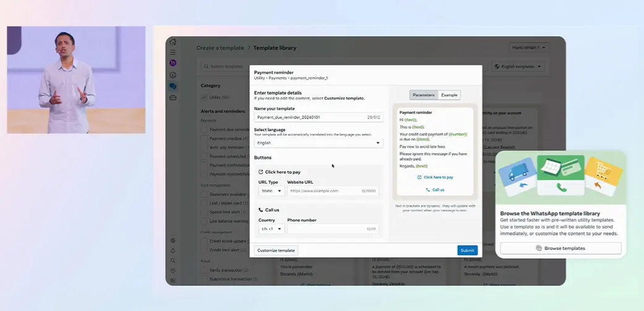644x311 pixels.
Task: Click phone icon beside Call us heading
Action: click(261, 210)
